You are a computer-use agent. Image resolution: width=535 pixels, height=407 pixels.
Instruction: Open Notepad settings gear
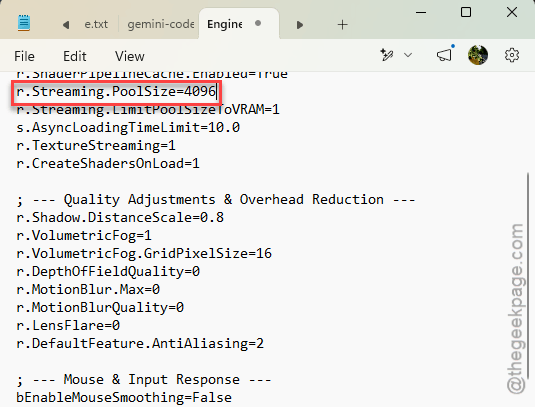(511, 55)
